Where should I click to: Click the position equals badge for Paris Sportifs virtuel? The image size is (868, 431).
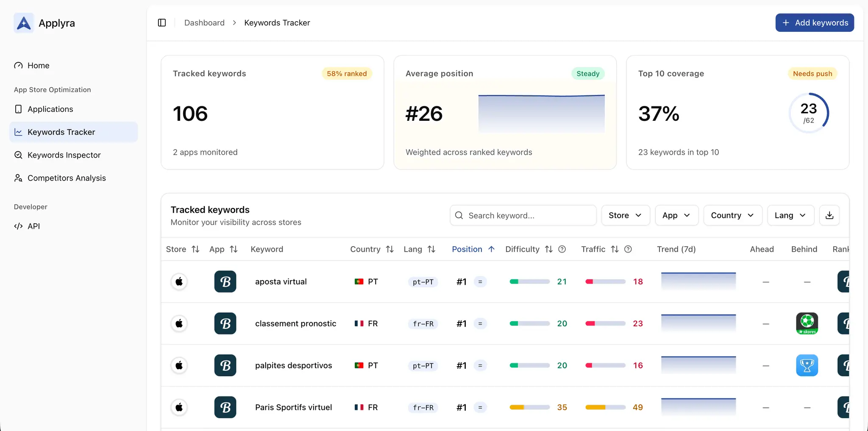480,408
